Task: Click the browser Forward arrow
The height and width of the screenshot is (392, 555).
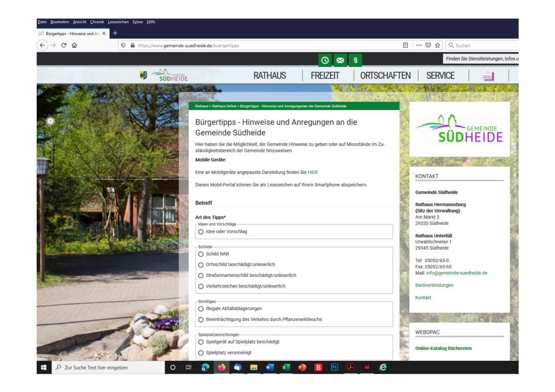Action: pyautogui.click(x=54, y=45)
